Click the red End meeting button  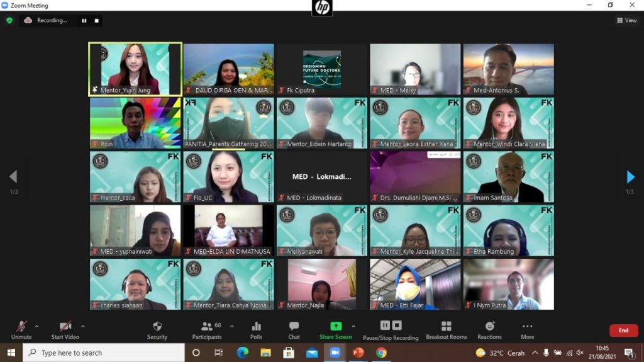(x=623, y=331)
